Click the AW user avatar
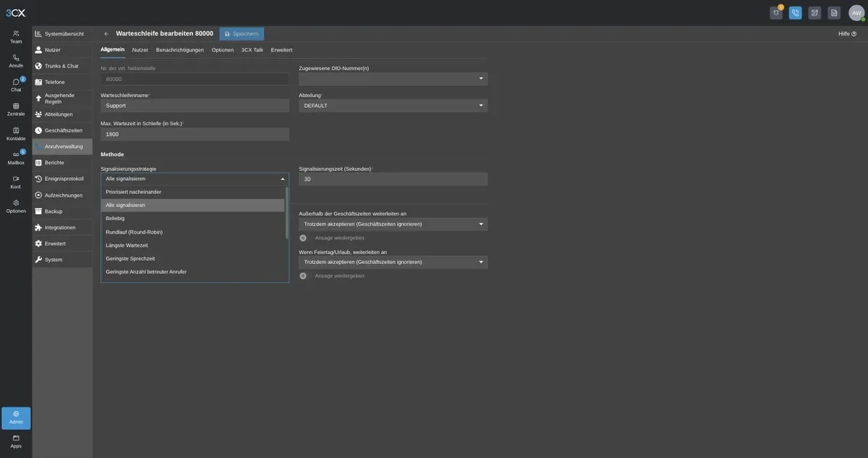Image resolution: width=868 pixels, height=458 pixels. 856,13
